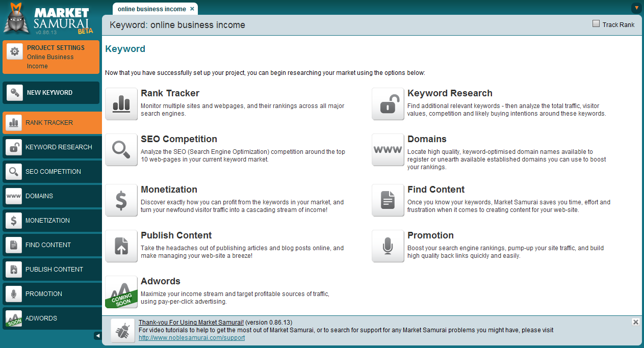Open the noblesamurai.com support link

click(192, 338)
